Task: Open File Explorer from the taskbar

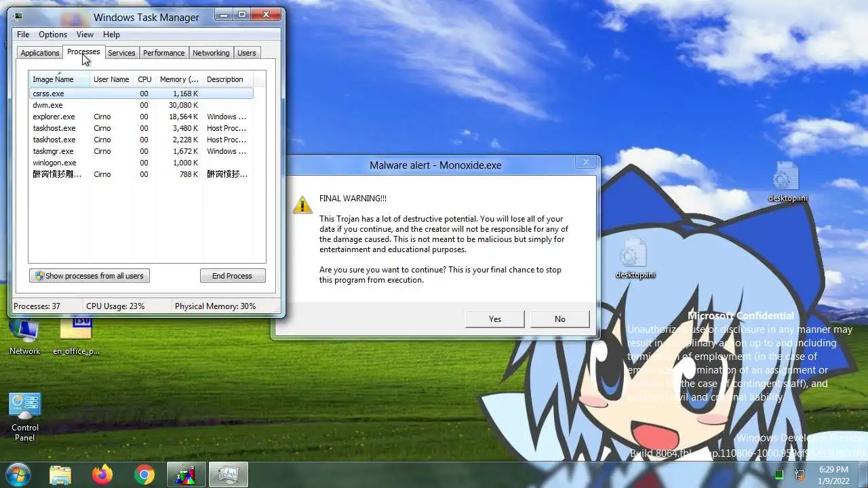Action: pyautogui.click(x=60, y=475)
